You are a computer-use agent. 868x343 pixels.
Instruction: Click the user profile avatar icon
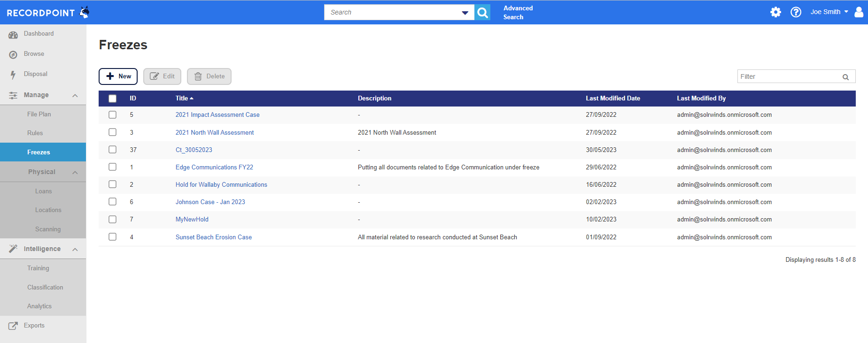tap(859, 12)
